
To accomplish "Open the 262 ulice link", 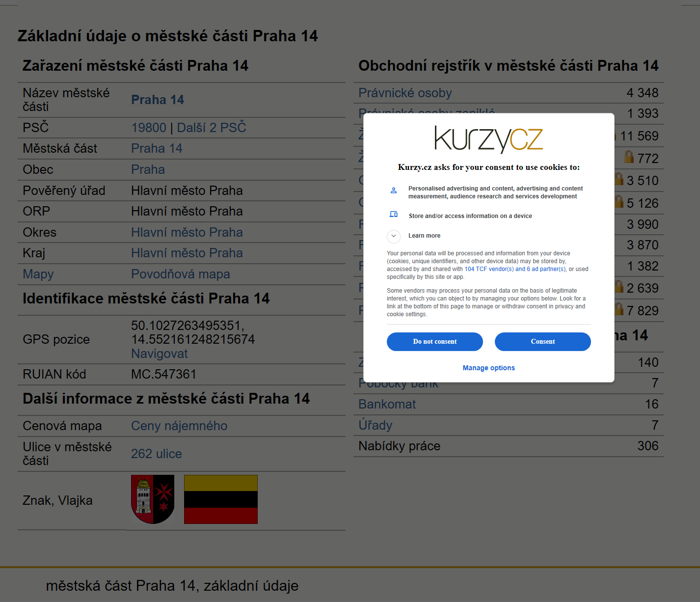I will [x=157, y=454].
